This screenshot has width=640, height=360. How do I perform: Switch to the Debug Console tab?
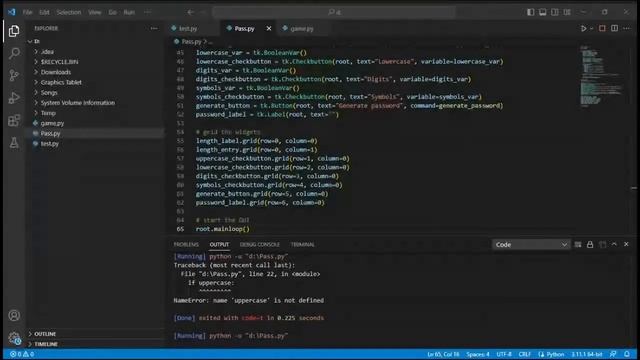click(260, 244)
